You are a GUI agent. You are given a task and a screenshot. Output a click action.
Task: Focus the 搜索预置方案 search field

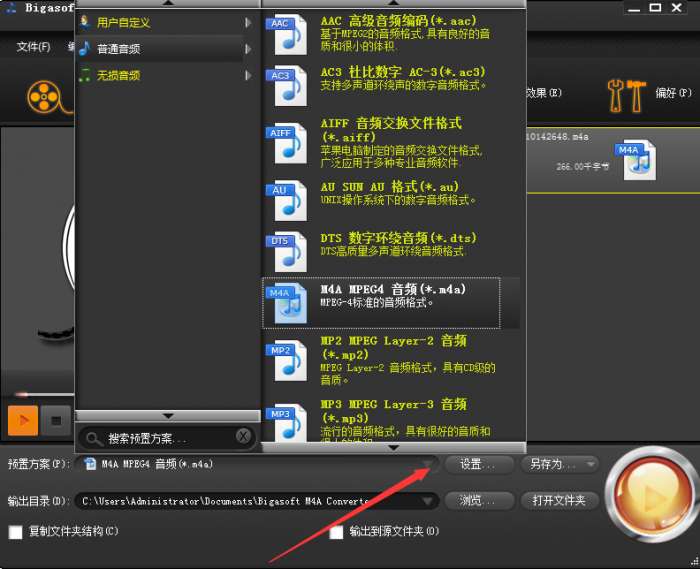(167, 437)
